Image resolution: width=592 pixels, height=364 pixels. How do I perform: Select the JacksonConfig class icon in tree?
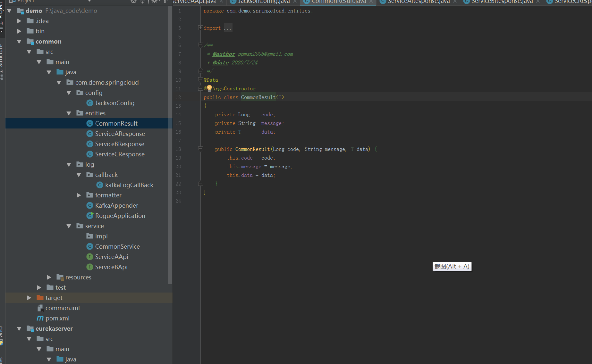click(90, 103)
